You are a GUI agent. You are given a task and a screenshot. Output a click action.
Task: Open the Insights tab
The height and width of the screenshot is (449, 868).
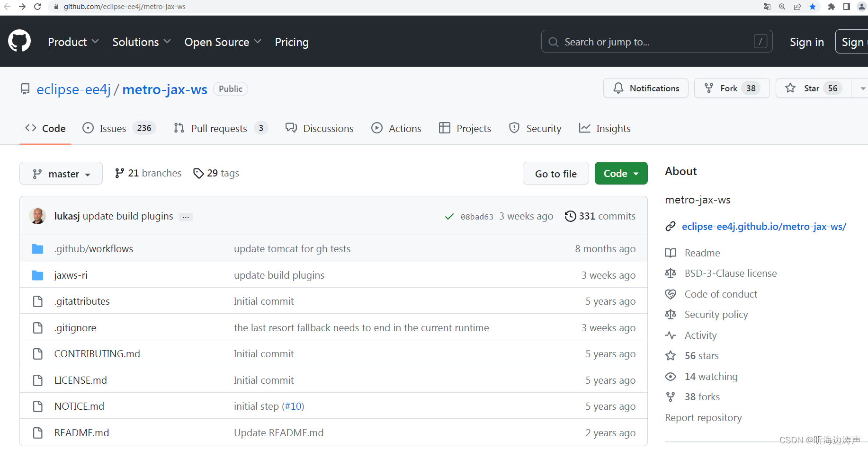[605, 128]
